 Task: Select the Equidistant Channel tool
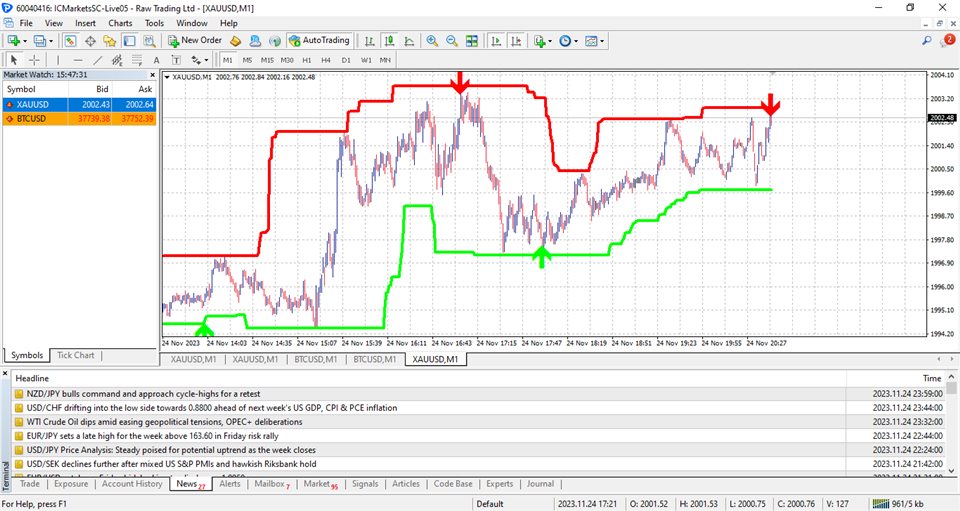tap(117, 60)
